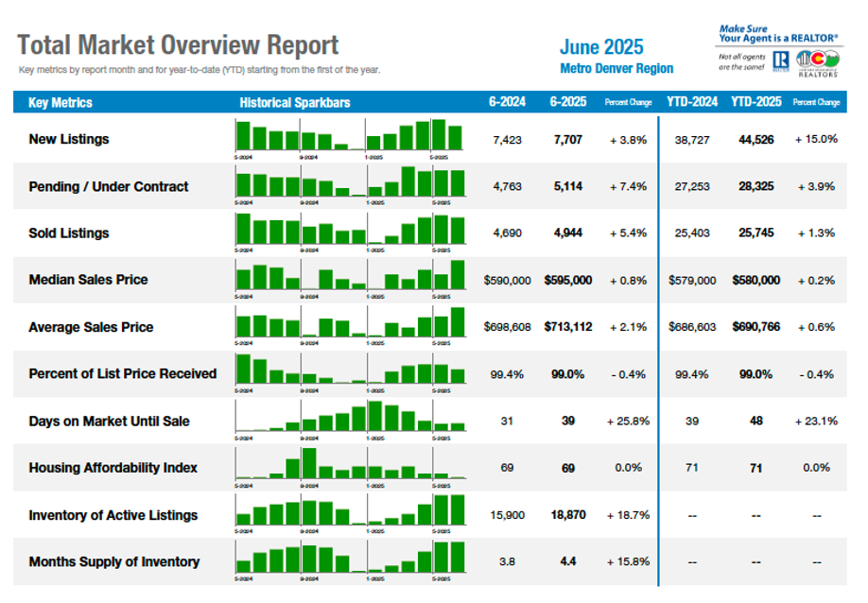Select the Metro Denver Region subtitle
The image size is (868, 603).
616,69
